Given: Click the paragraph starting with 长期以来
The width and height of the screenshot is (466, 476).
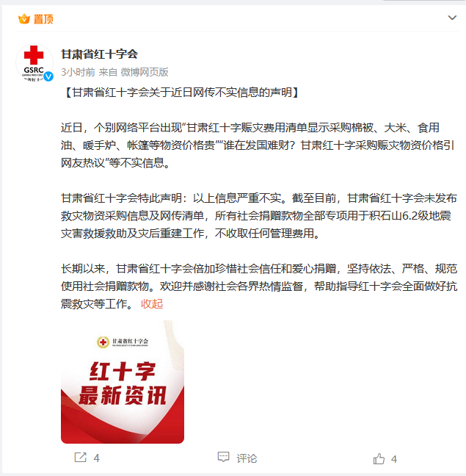Looking at the screenshot, I should [x=259, y=286].
